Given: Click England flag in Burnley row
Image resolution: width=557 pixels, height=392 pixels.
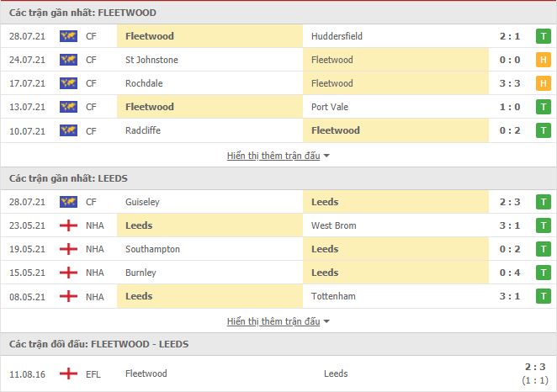Looking at the screenshot, I should pyautogui.click(x=68, y=273).
